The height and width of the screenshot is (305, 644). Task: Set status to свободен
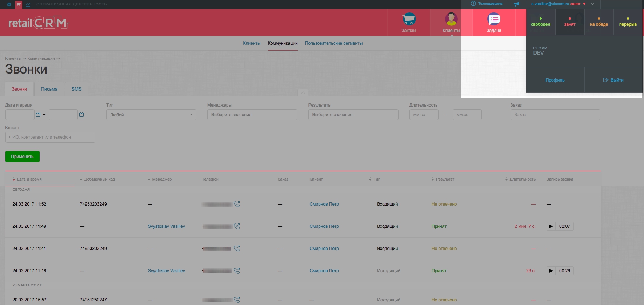click(541, 22)
